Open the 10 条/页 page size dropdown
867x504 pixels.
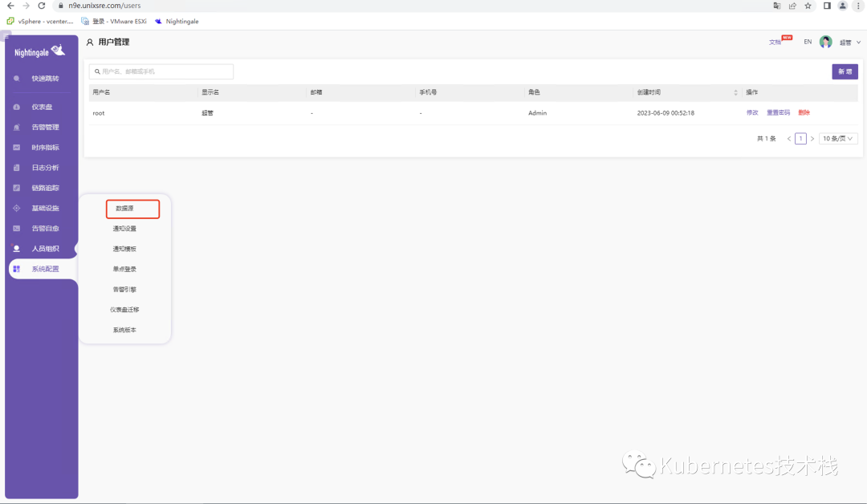tap(837, 139)
